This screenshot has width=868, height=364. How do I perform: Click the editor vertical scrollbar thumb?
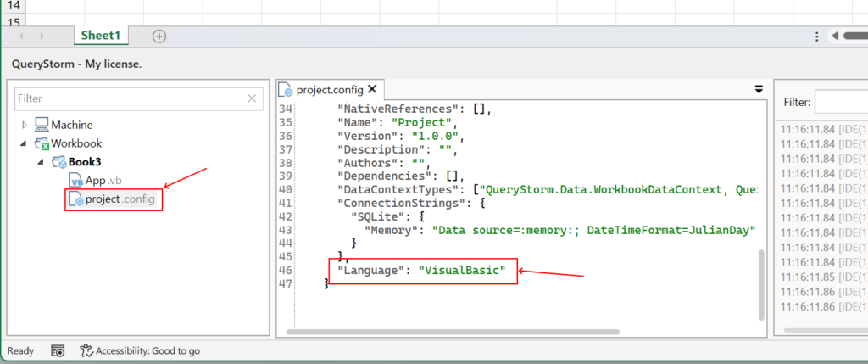pos(761,284)
